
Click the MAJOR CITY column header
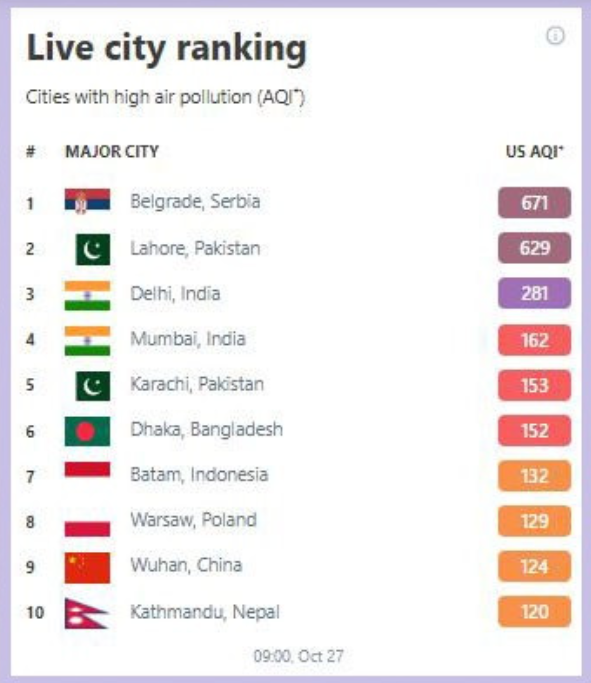[112, 152]
